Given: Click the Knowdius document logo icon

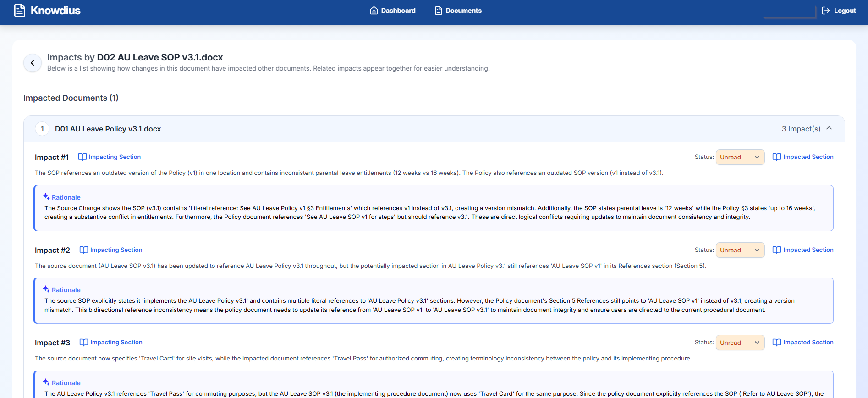Looking at the screenshot, I should 20,11.
